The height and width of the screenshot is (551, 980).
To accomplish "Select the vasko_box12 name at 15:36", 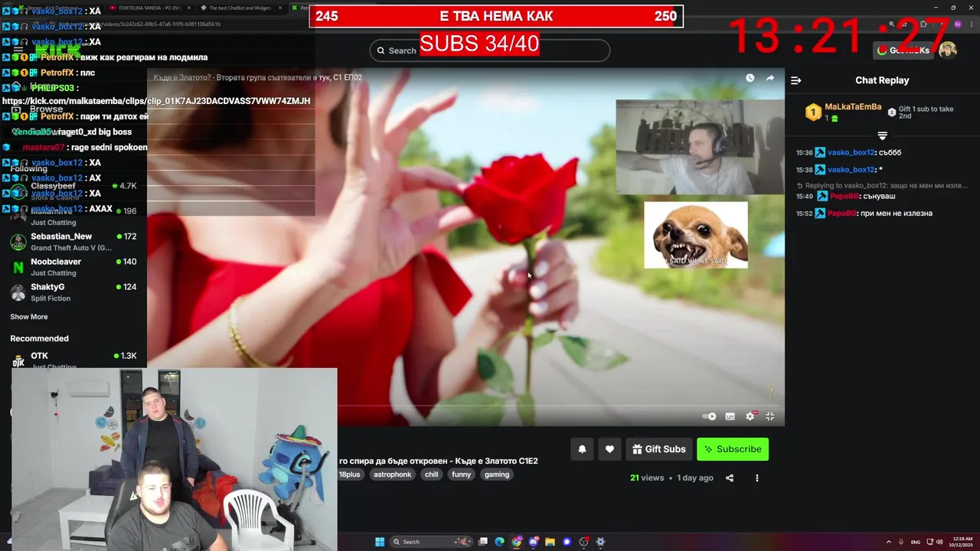I will (851, 152).
